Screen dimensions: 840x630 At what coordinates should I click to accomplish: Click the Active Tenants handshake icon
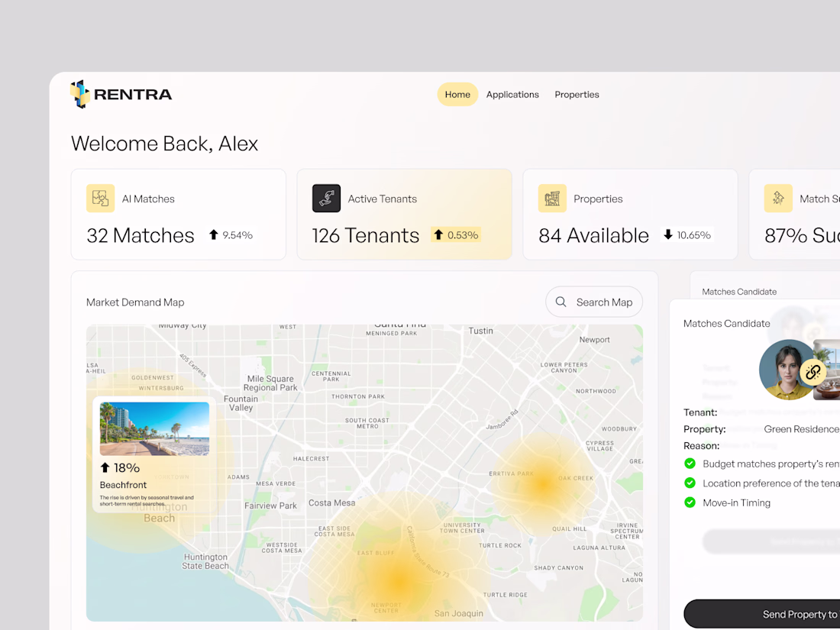tap(326, 199)
